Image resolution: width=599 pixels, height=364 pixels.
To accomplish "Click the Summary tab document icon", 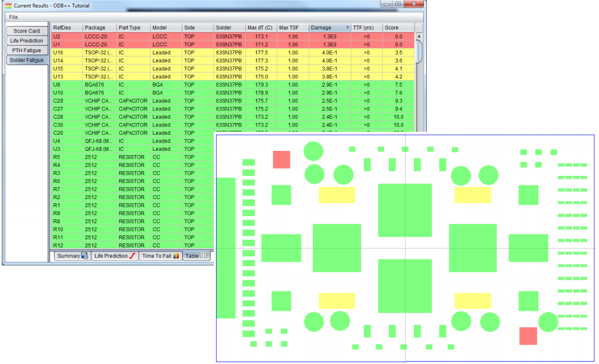I will tap(84, 256).
